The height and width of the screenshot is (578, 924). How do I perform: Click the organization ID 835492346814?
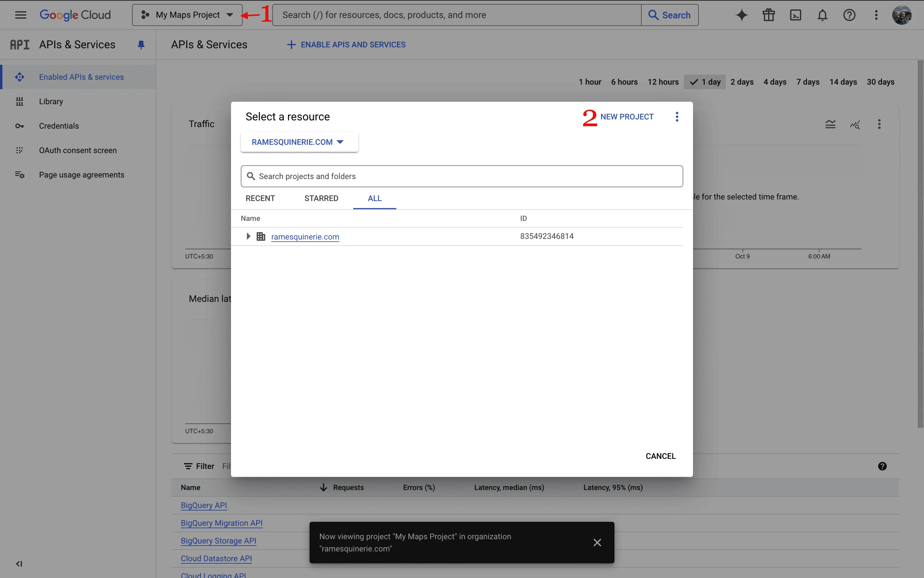tap(547, 236)
